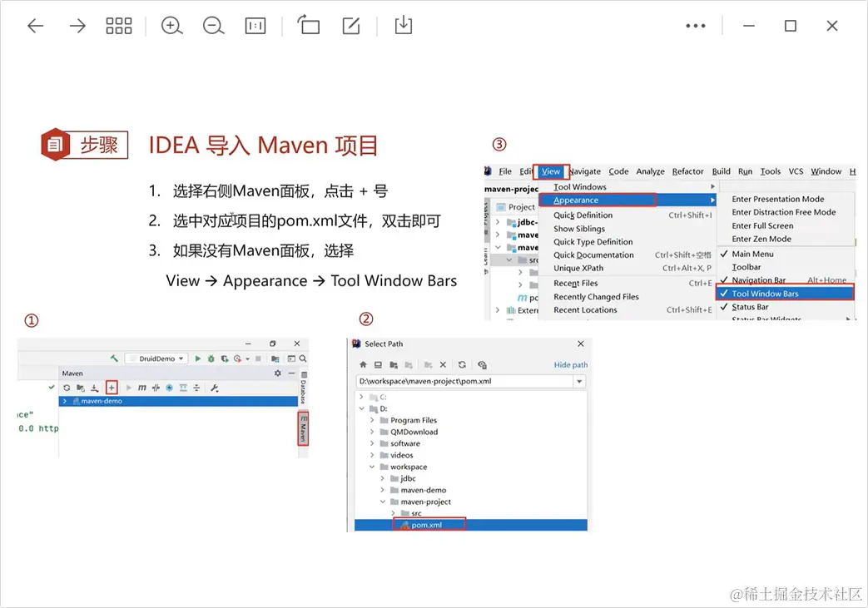Click the Delete X icon in Select Path
868x608 pixels.
[443, 364]
